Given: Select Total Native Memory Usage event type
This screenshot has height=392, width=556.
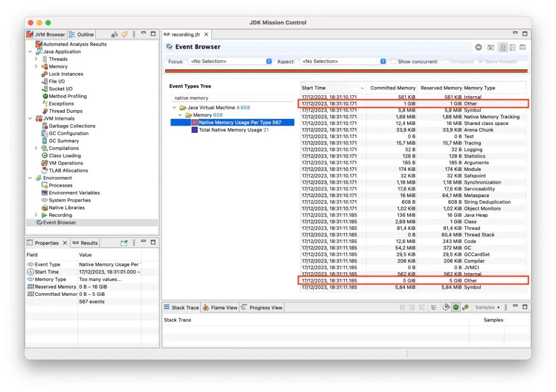Looking at the screenshot, I should (233, 130).
